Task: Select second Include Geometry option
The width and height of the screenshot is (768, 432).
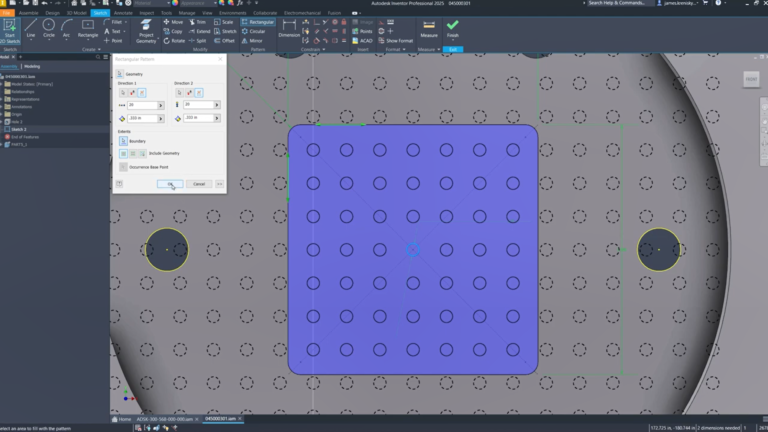Action: [133, 154]
